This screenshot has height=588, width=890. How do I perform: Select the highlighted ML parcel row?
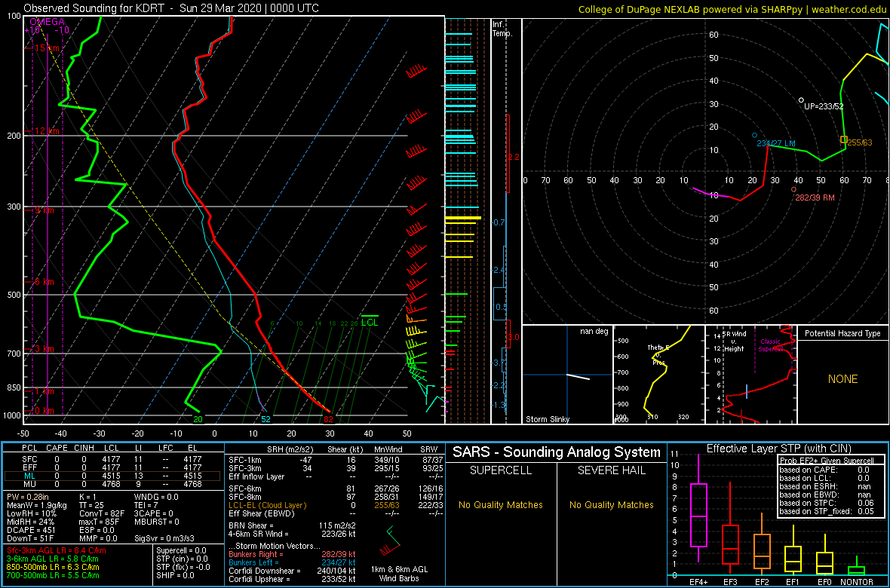112,476
